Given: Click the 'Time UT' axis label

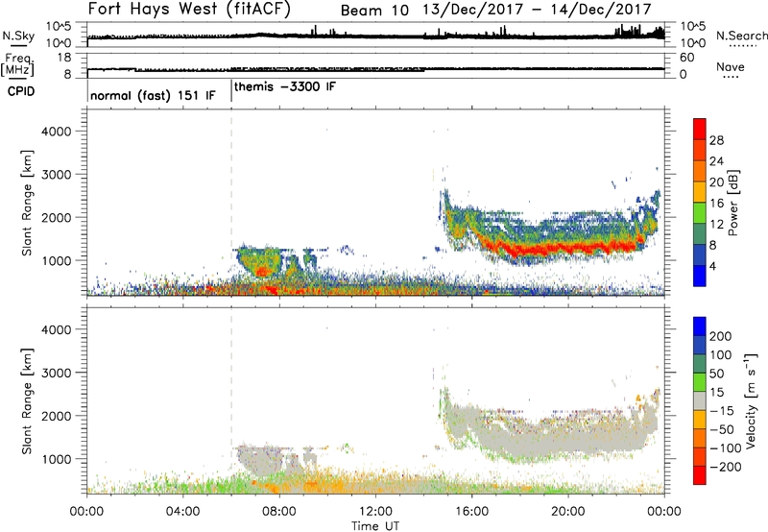Looking at the screenshot, I should 375,526.
